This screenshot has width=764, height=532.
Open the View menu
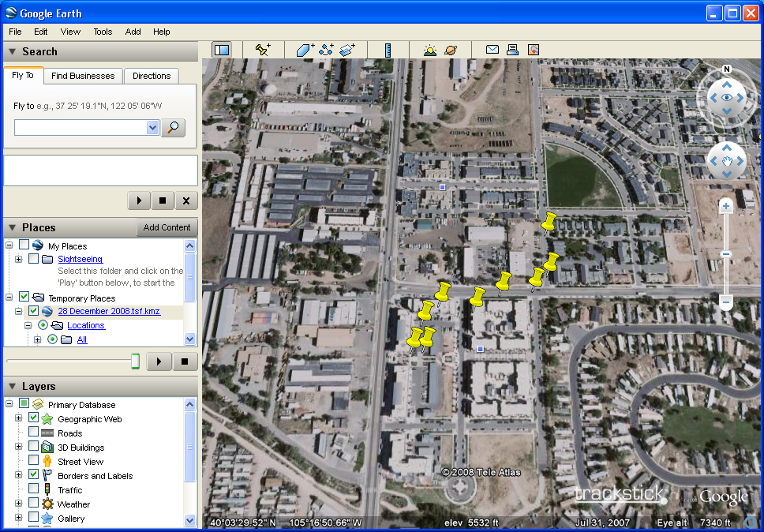pyautogui.click(x=70, y=32)
